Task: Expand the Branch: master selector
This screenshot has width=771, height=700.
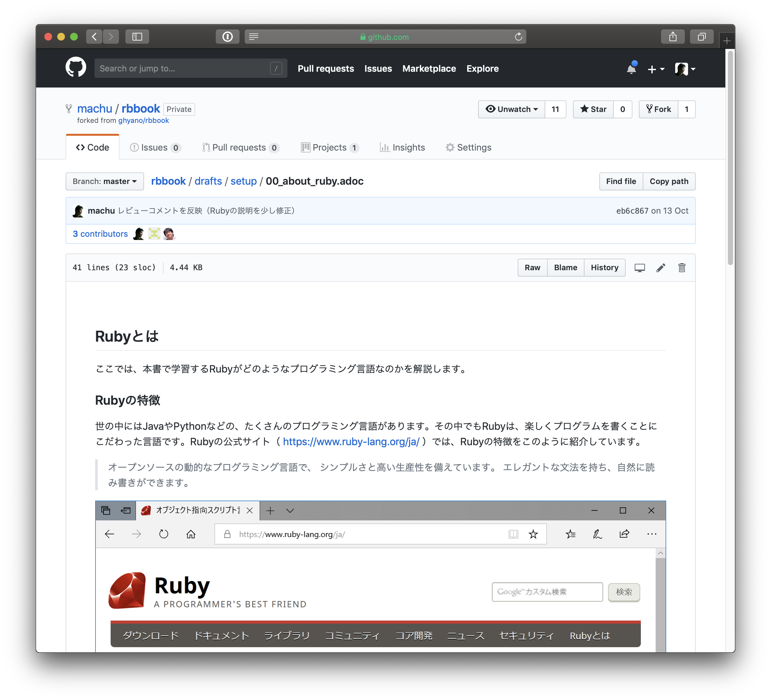Action: pyautogui.click(x=105, y=181)
